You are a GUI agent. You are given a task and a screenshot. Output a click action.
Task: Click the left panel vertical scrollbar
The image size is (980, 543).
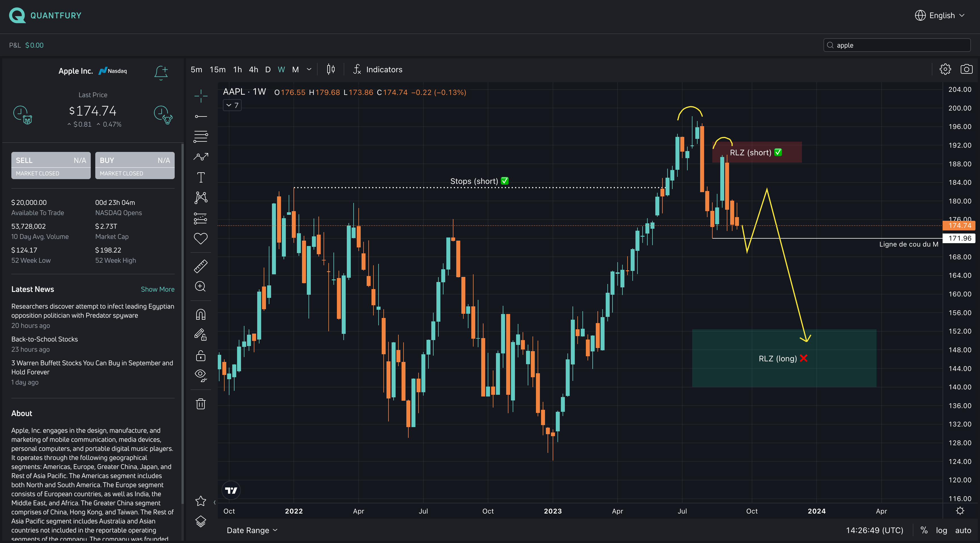pos(183,323)
